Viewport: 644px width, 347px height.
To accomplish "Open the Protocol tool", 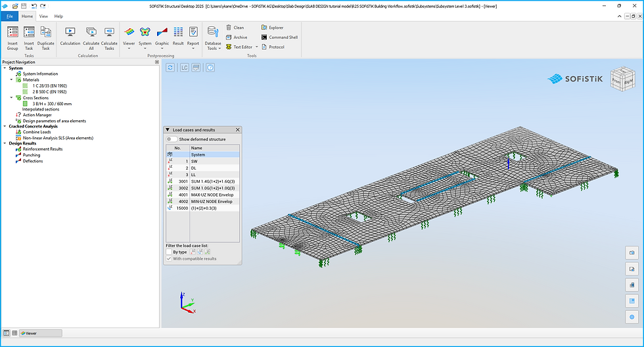I will 273,47.
